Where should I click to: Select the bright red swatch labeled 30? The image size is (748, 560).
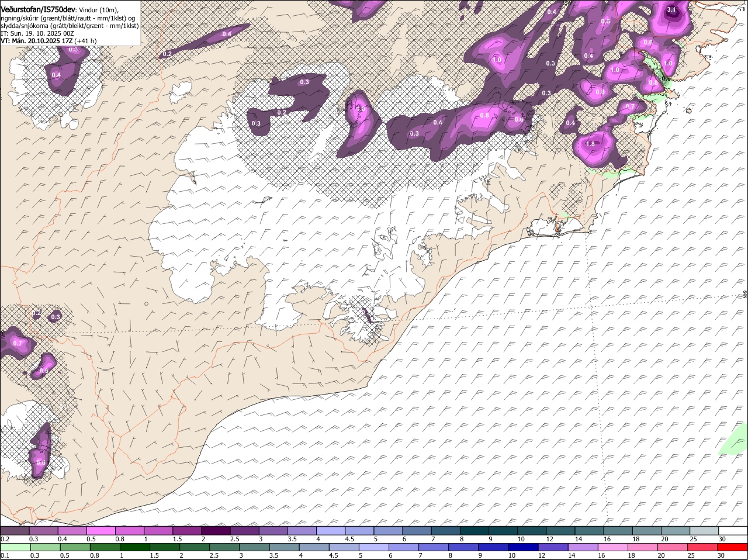pyautogui.click(x=732, y=547)
